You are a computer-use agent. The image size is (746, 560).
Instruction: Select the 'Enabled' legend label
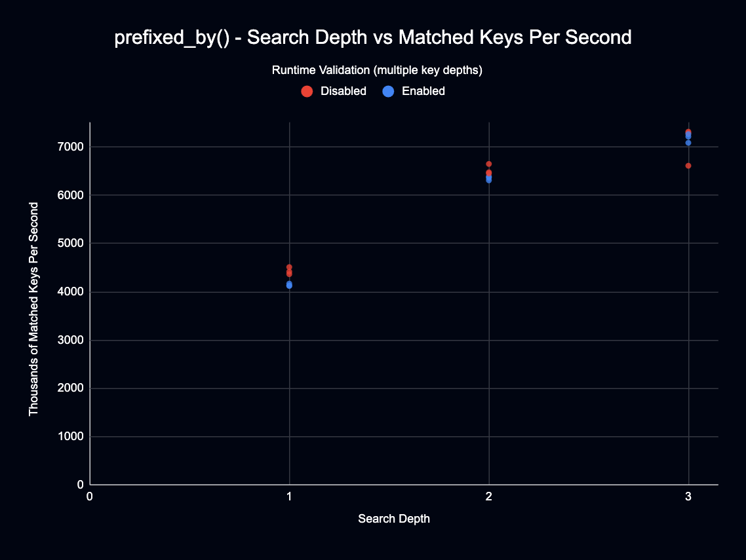(x=423, y=91)
